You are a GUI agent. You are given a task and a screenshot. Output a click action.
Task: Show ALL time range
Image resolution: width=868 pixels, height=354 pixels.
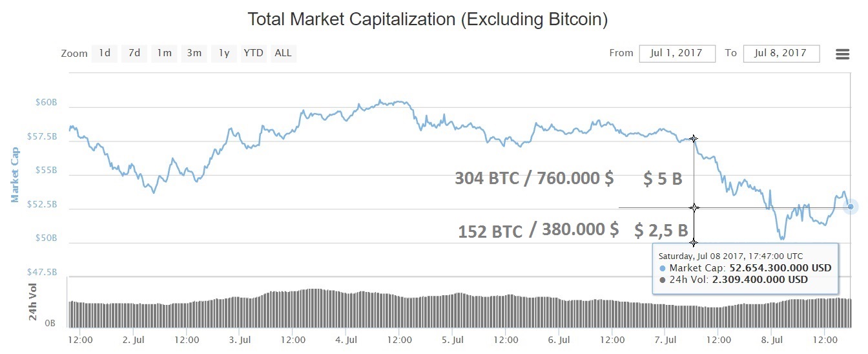point(283,53)
